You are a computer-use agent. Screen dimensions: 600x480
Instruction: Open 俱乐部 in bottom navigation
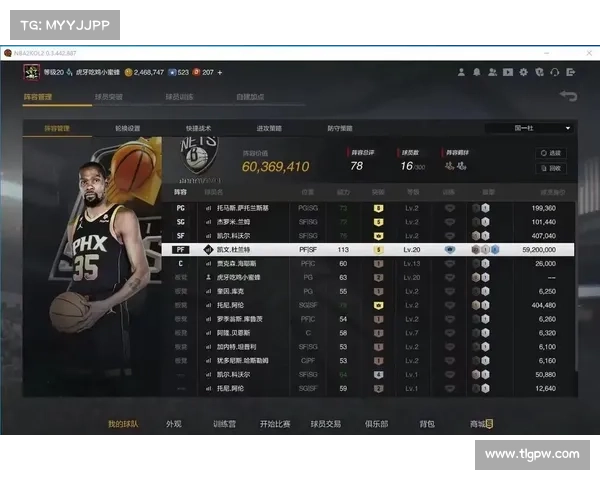tap(377, 424)
